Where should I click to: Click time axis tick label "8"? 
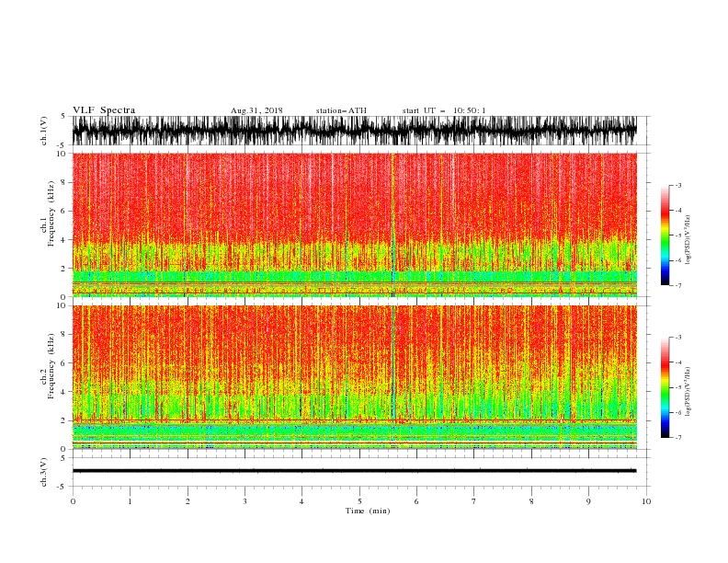pyautogui.click(x=531, y=501)
